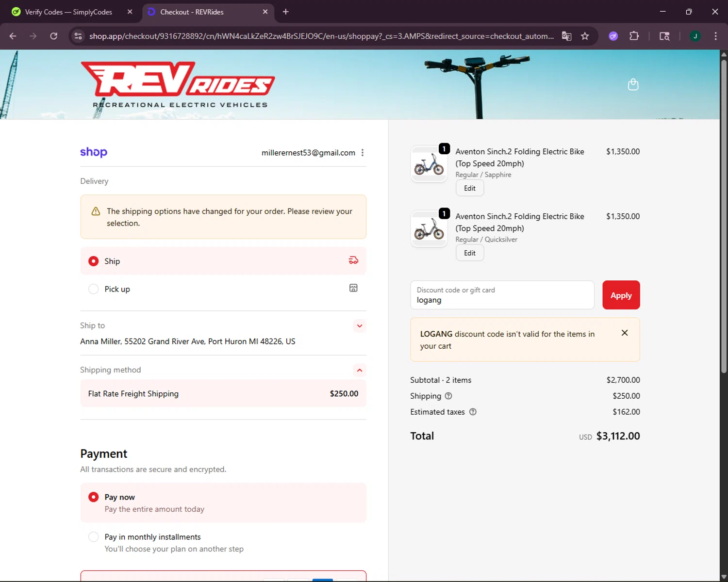
Task: Collapse the Shipping method section
Action: (360, 370)
